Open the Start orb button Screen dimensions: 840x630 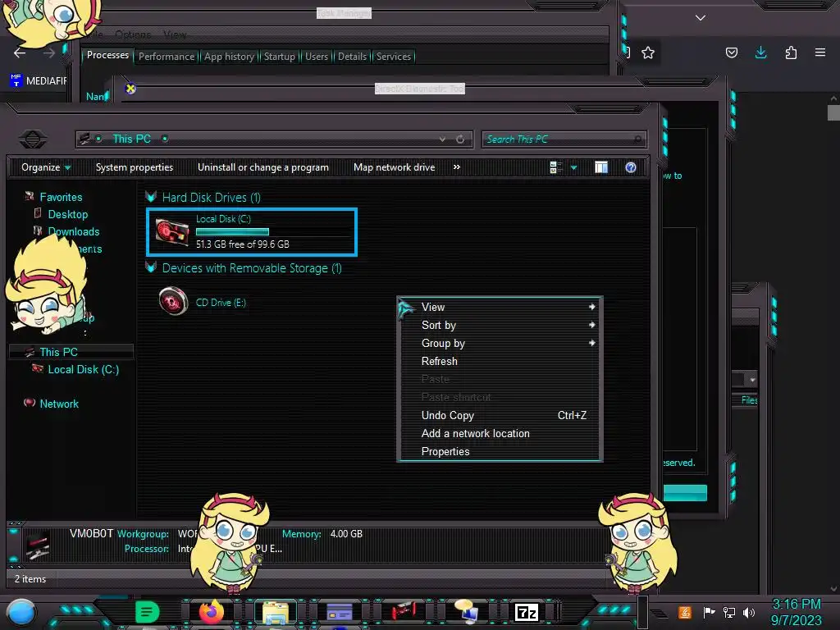[x=21, y=612]
